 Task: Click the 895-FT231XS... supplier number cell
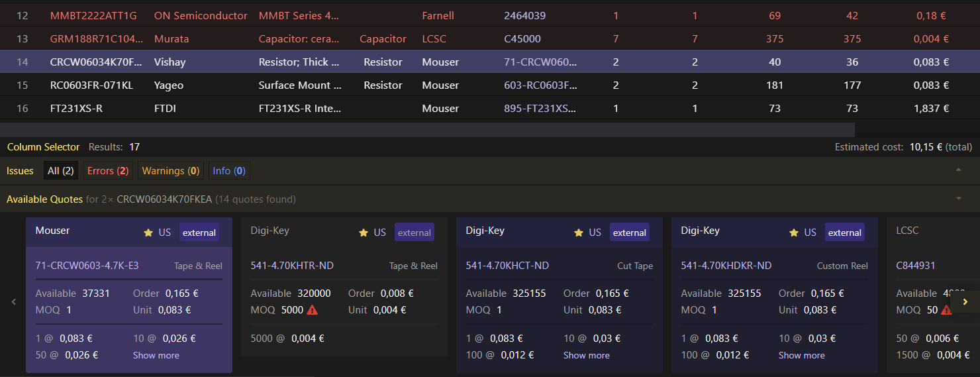point(540,109)
